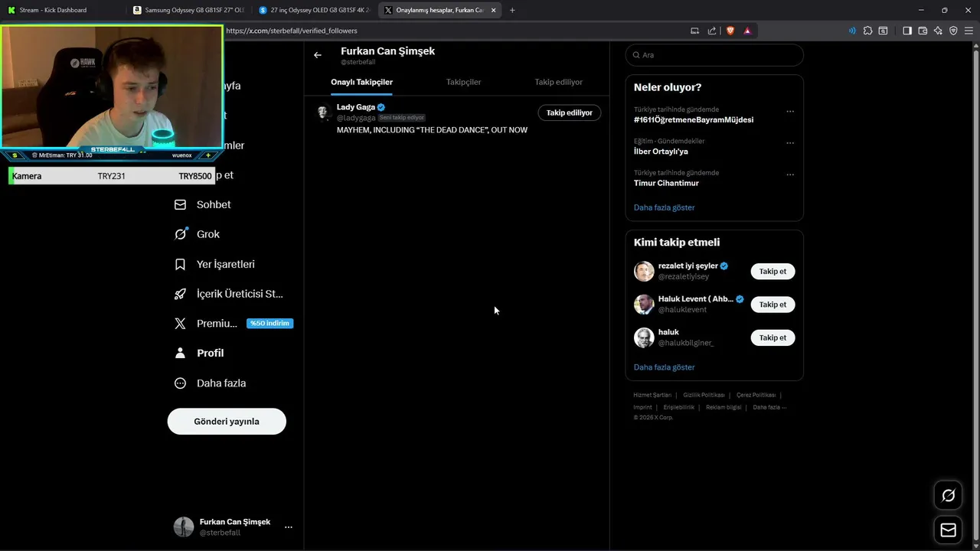Open Sohbet messages from the sidebar
Viewport: 980px width, 551px height.
(x=203, y=204)
